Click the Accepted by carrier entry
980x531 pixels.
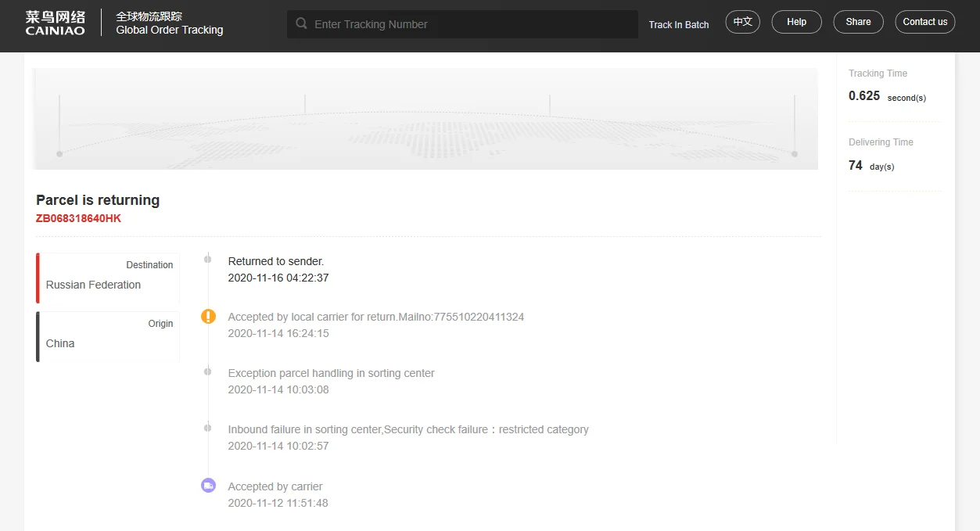pos(275,486)
